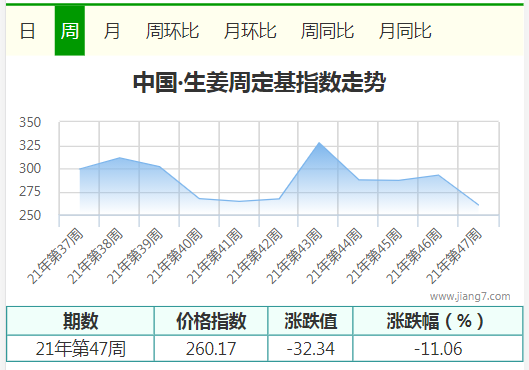Click the chart title 中国·生姜周定基指数走势
The image size is (529, 370).
click(259, 82)
